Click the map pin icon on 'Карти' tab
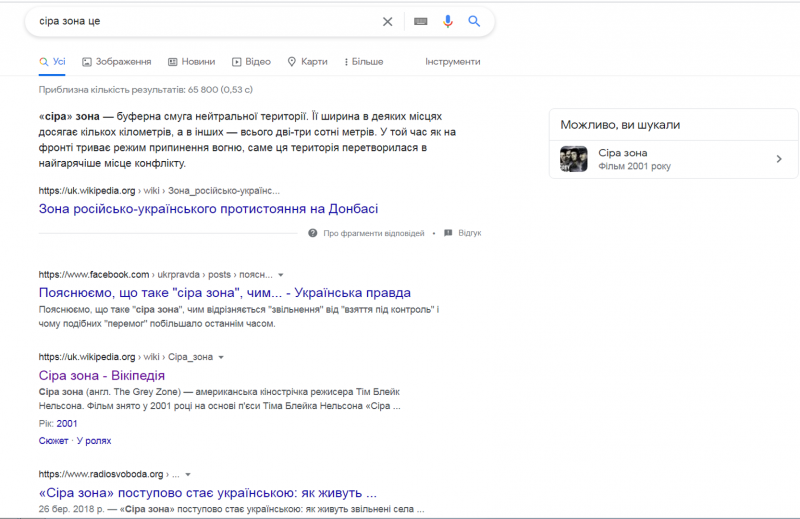 pyautogui.click(x=292, y=62)
